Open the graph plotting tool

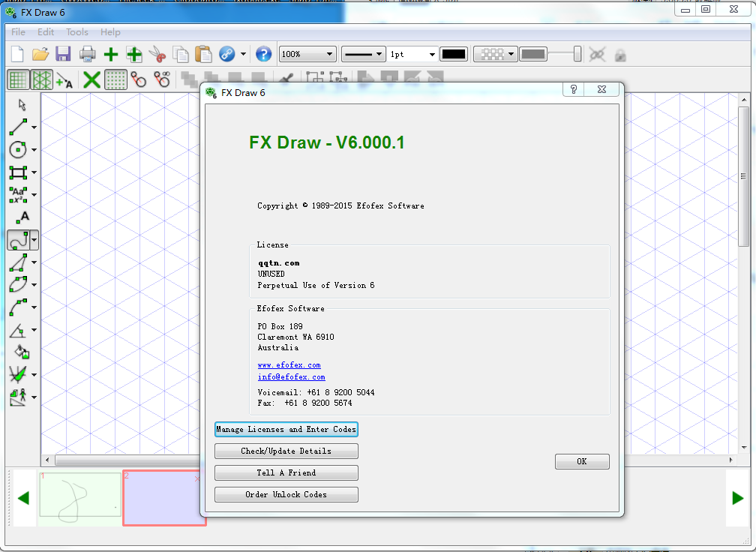click(18, 374)
